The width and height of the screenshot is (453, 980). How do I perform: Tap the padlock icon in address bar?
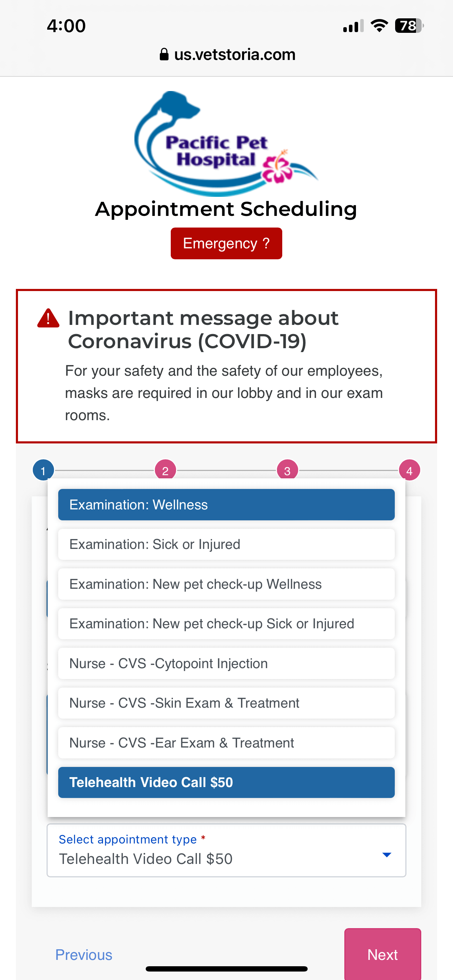coord(164,54)
